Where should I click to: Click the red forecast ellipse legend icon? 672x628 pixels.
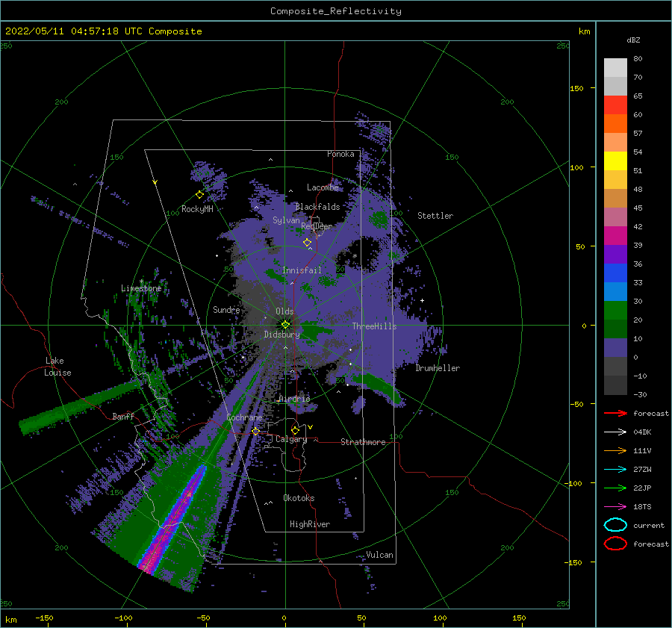tap(615, 544)
